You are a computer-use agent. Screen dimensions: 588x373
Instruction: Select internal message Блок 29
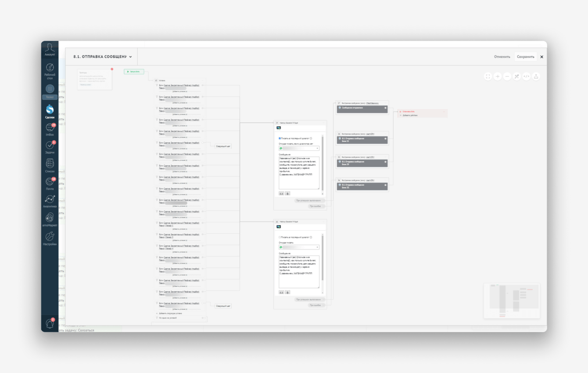(362, 163)
